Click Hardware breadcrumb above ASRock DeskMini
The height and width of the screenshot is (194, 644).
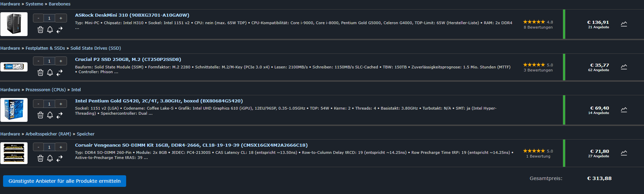coord(10,4)
